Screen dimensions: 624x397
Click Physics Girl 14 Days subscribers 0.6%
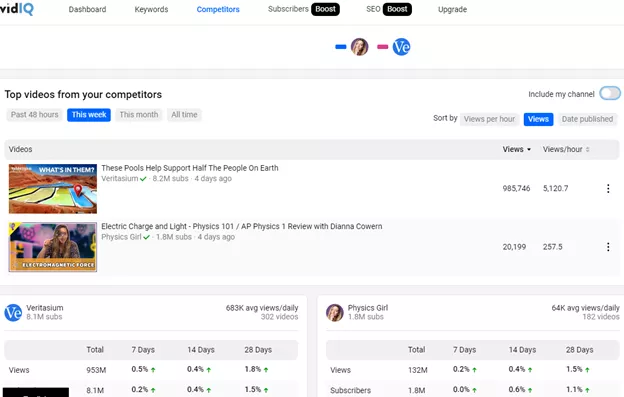517,389
